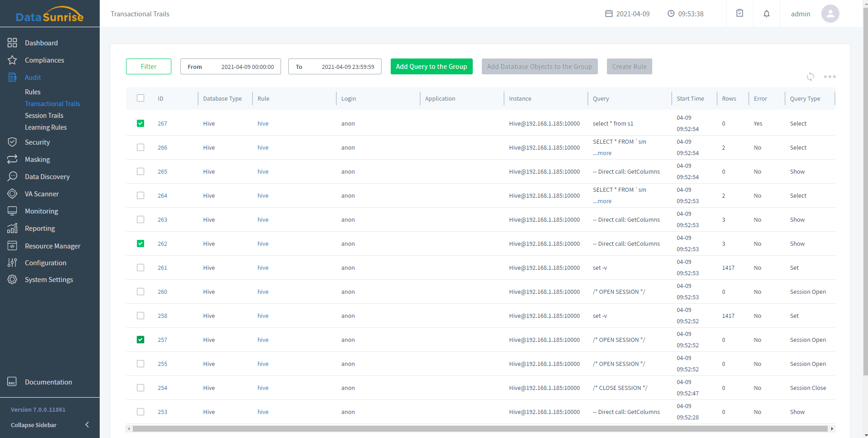Open the notifications bell icon
Image resolution: width=868 pixels, height=438 pixels.
point(766,14)
